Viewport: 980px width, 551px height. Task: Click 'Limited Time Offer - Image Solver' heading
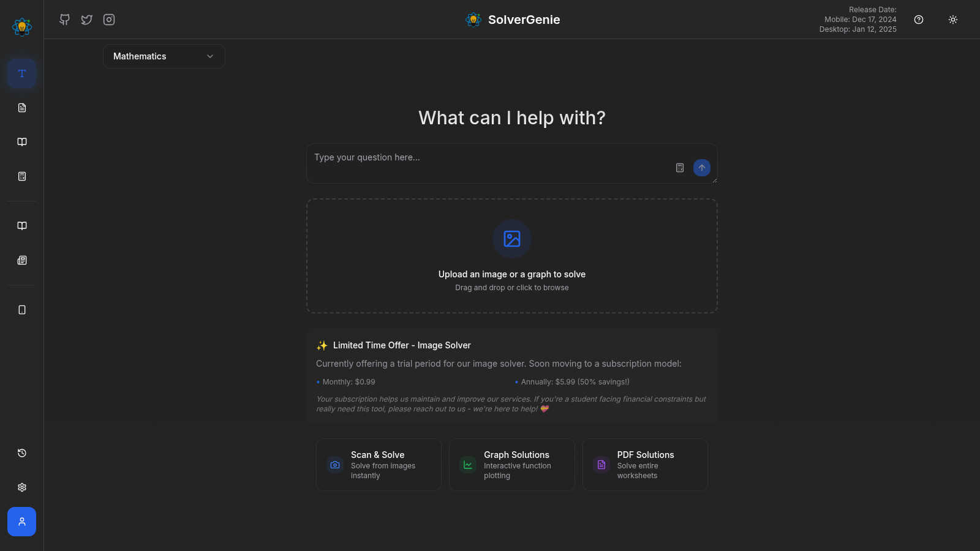[402, 345]
